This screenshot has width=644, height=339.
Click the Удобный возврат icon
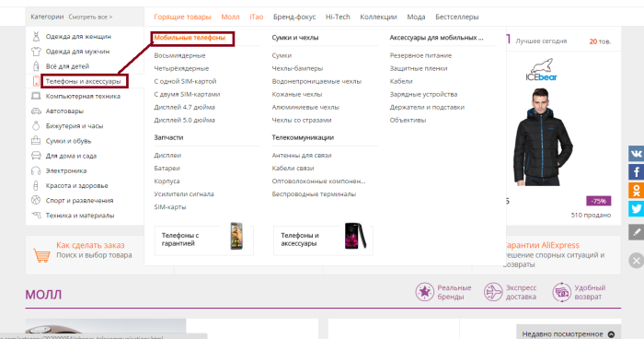pyautogui.click(x=561, y=292)
